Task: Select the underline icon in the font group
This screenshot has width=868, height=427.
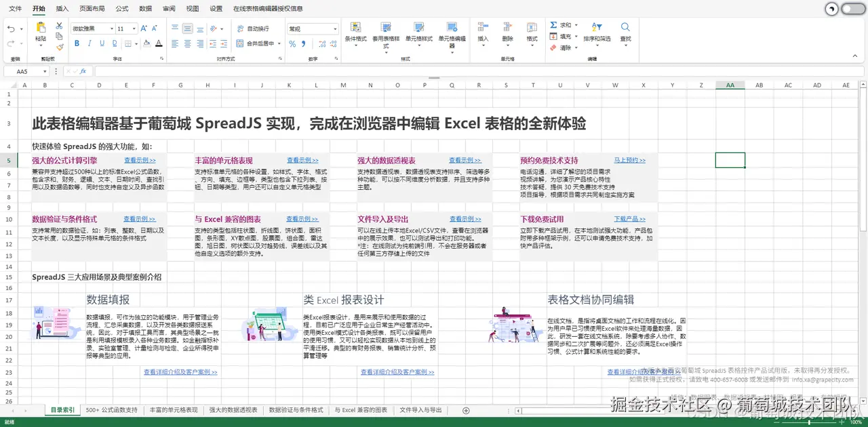Action: click(x=102, y=43)
